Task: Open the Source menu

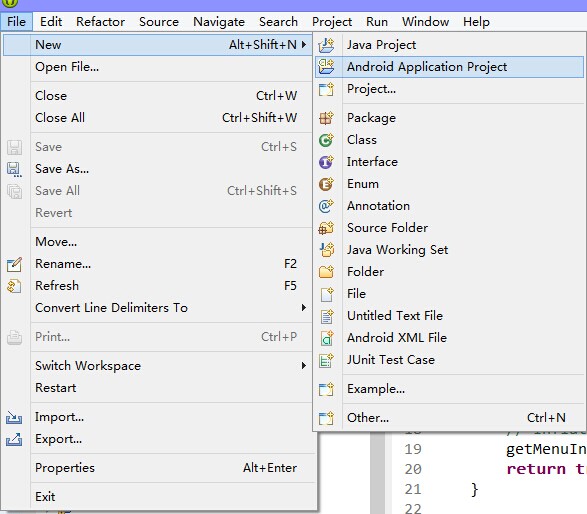Action: (x=159, y=22)
